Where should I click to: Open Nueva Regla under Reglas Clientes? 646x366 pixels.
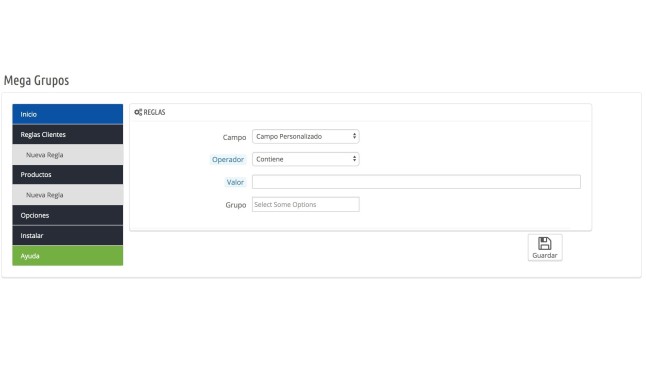point(68,155)
